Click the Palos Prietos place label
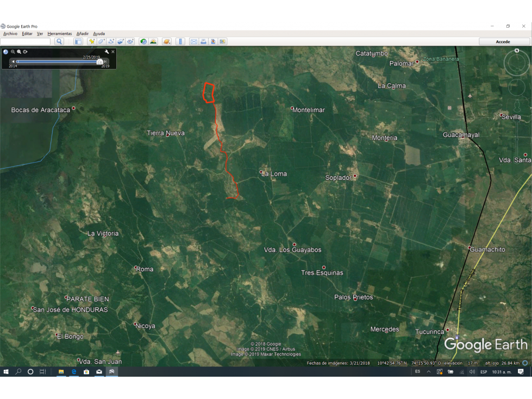The width and height of the screenshot is (532, 399). click(354, 297)
